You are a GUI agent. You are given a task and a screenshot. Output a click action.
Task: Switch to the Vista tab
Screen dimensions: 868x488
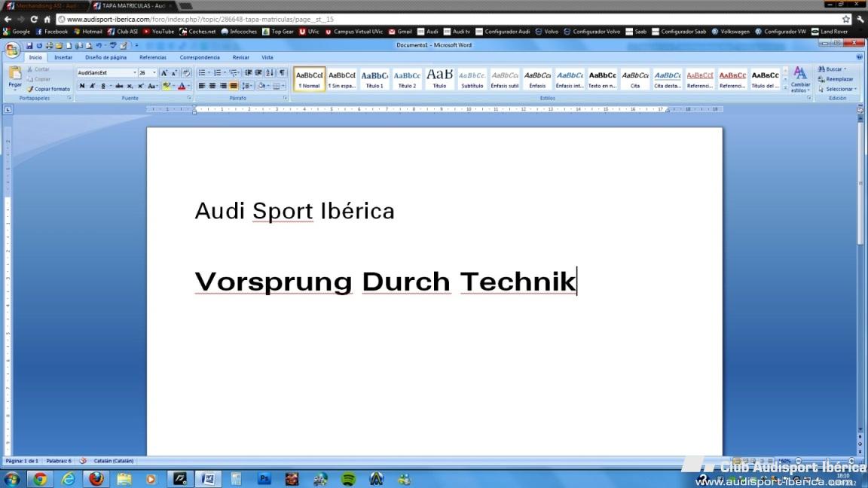[267, 57]
